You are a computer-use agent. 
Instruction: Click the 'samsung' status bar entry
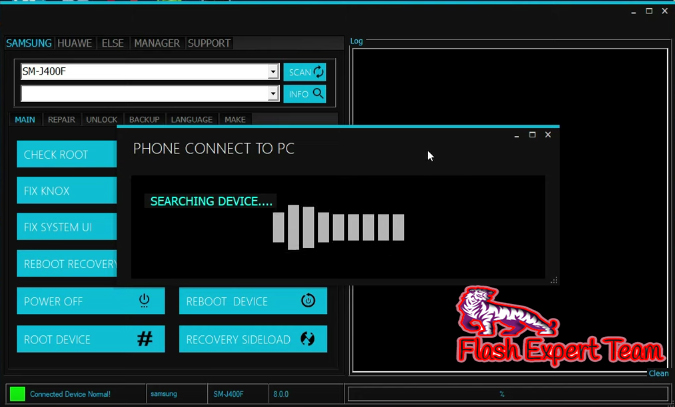tap(164, 394)
